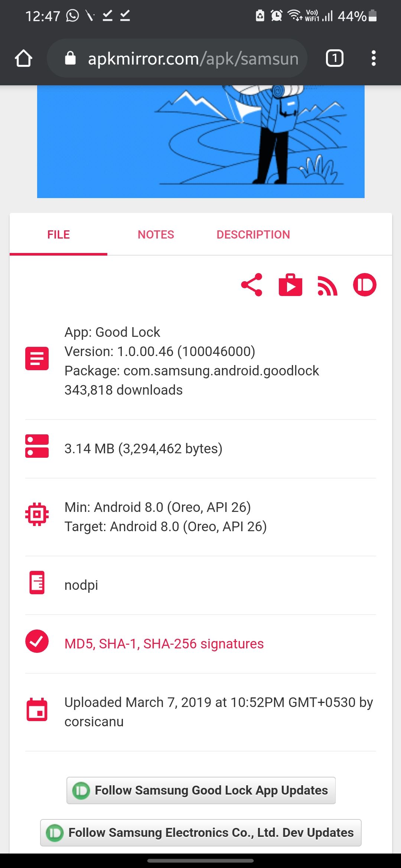Tap the blue hiker illustration banner
The height and width of the screenshot is (868, 401).
pos(201,142)
